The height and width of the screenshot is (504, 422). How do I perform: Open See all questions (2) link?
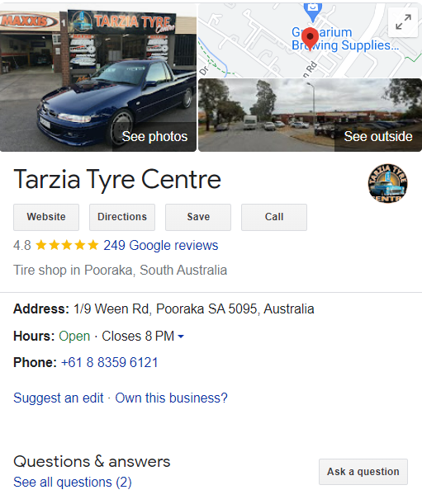pos(73,483)
